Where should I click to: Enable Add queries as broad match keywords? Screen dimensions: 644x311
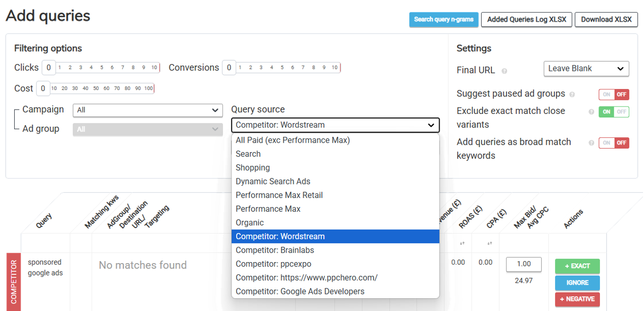[x=614, y=143]
